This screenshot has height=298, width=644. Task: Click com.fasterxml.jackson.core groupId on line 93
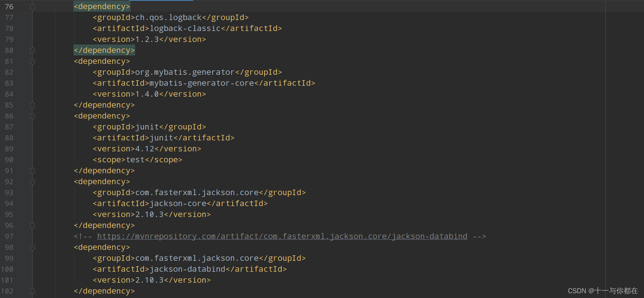[x=197, y=193]
